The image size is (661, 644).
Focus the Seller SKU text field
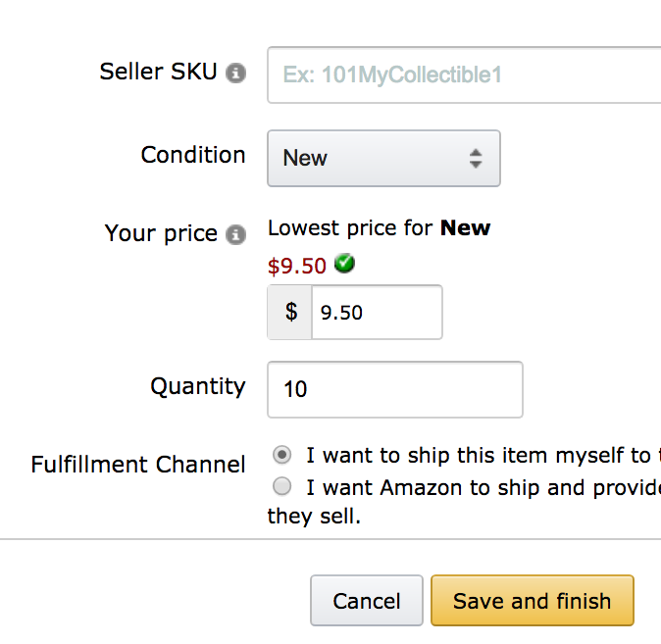click(464, 75)
